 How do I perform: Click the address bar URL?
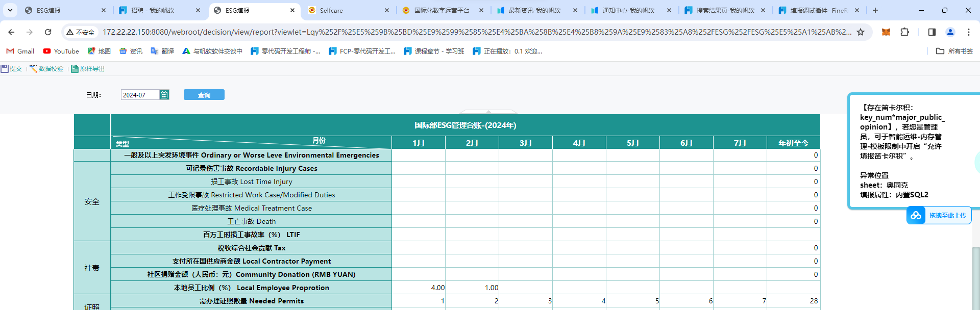(x=477, y=32)
